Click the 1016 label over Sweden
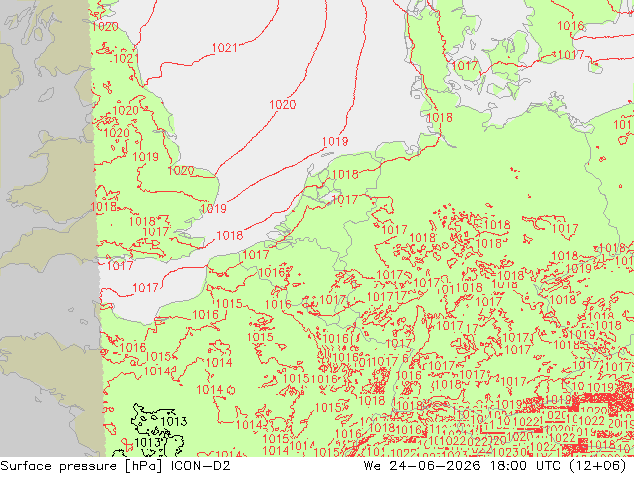The width and height of the screenshot is (634, 490). point(571,26)
